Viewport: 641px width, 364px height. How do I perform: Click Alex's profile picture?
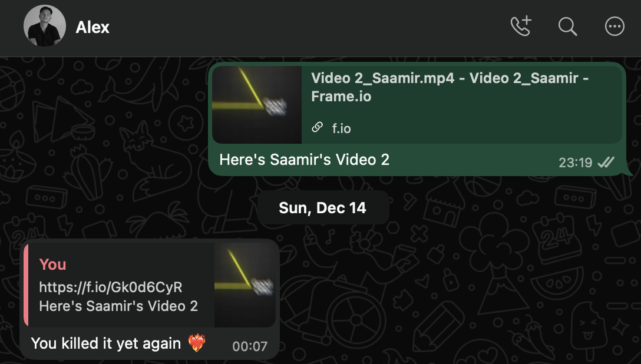click(44, 27)
